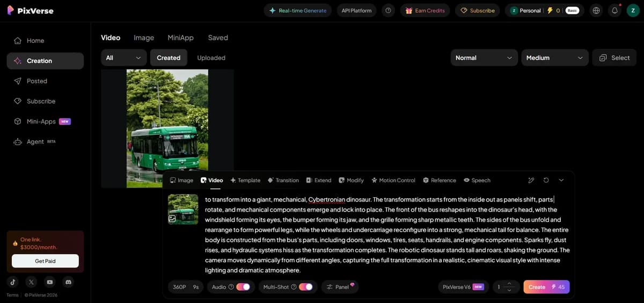Image resolution: width=644 pixels, height=303 pixels.
Task: Open the green bus video thumbnail
Action: (167, 128)
